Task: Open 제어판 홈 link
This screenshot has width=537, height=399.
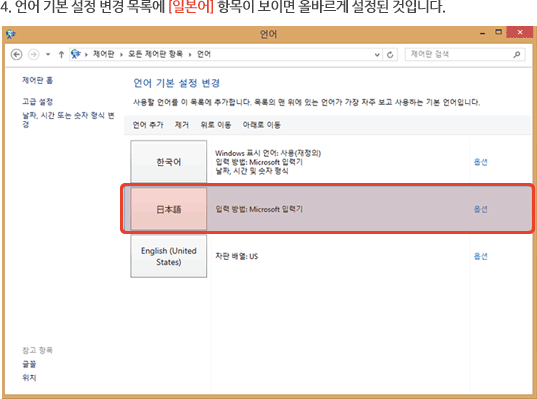Action: (x=38, y=80)
